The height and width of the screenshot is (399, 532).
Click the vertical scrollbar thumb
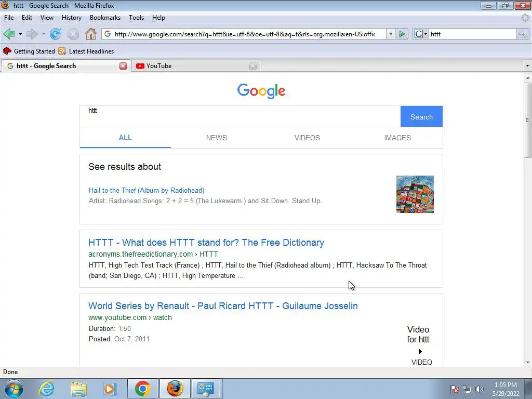[528, 119]
